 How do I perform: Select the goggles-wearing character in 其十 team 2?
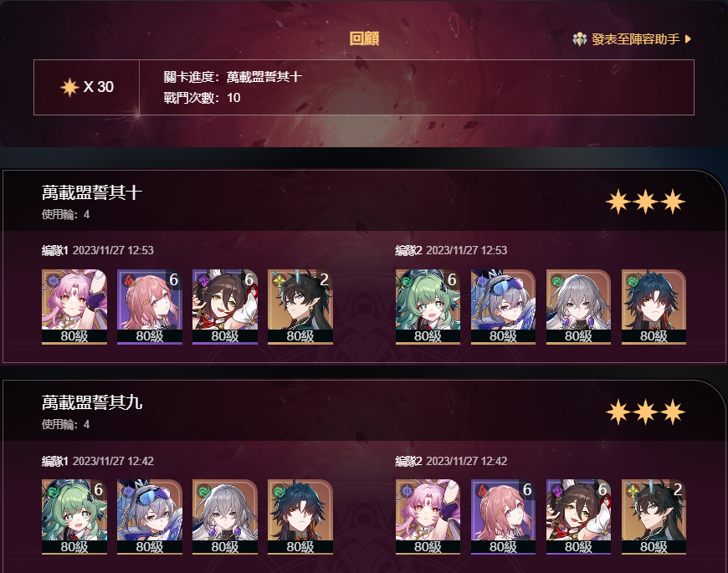503,307
